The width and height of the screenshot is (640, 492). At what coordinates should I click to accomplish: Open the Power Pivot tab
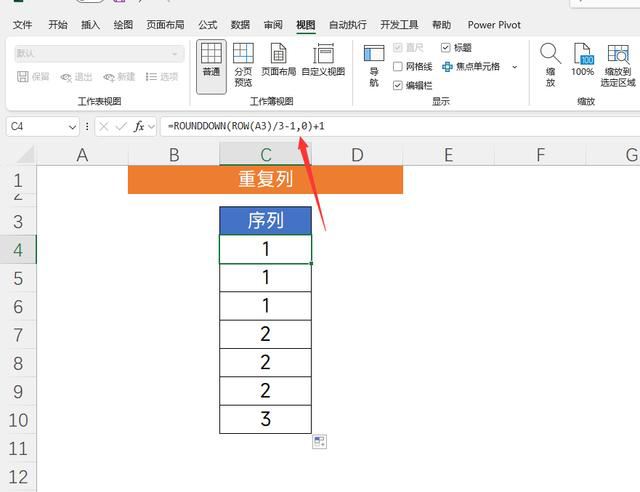[x=494, y=25]
